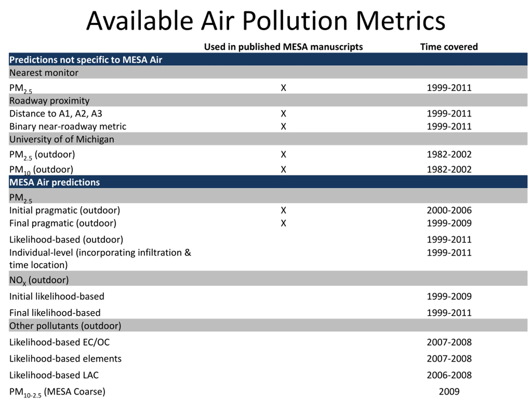This screenshot has width=532, height=399.
Task: Click the 'Likelihood-based (outdoor)' row label
Action: pos(66,240)
